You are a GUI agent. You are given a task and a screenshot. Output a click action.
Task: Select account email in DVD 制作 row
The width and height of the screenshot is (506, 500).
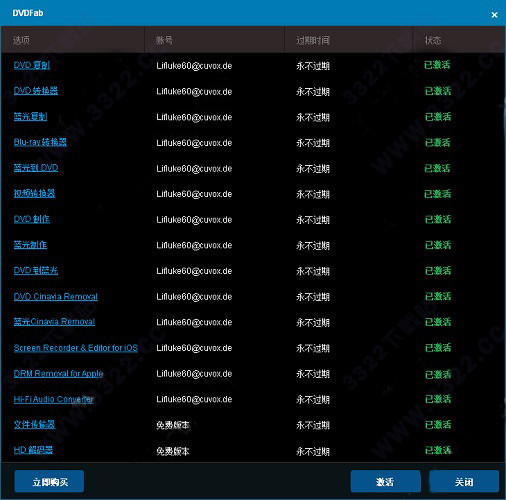tap(194, 220)
